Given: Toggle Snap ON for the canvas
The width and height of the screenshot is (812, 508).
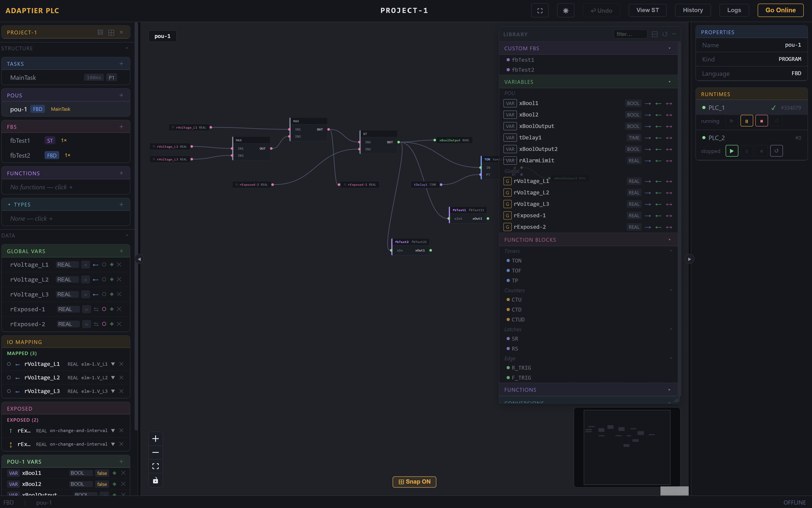Looking at the screenshot, I should point(414,481).
